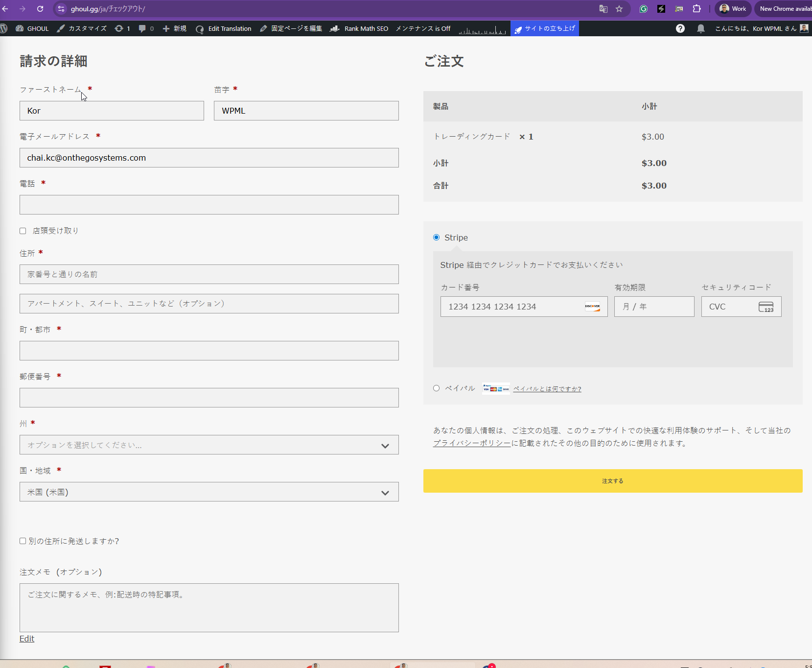The image size is (812, 668).
Task: Click the help question mark icon
Action: click(x=680, y=28)
